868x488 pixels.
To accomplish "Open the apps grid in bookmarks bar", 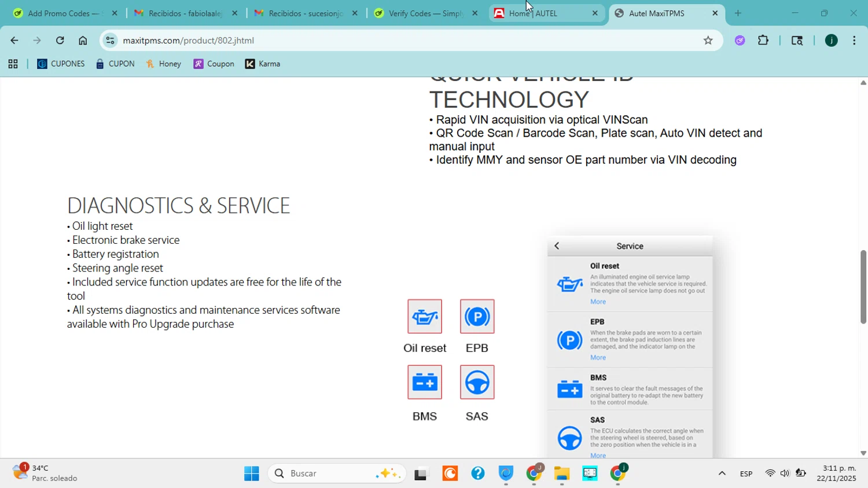I will 13,64.
